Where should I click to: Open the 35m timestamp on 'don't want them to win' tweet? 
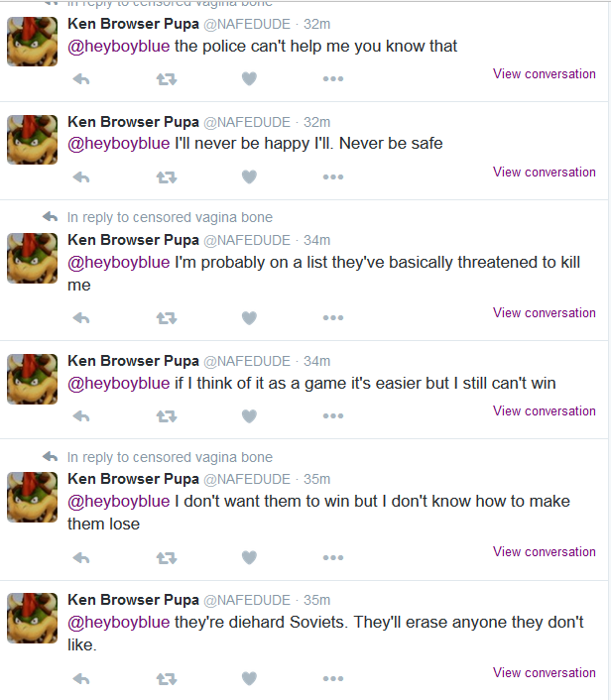[316, 479]
